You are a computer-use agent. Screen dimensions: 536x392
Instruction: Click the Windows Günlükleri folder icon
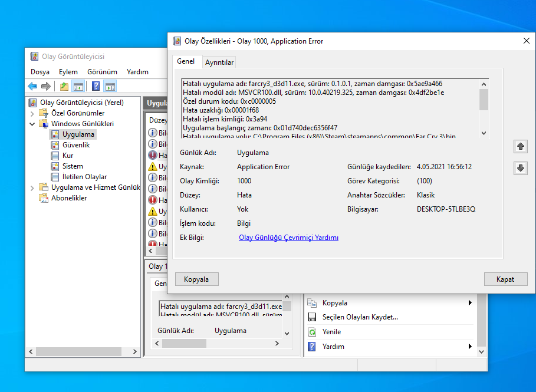tap(44, 124)
